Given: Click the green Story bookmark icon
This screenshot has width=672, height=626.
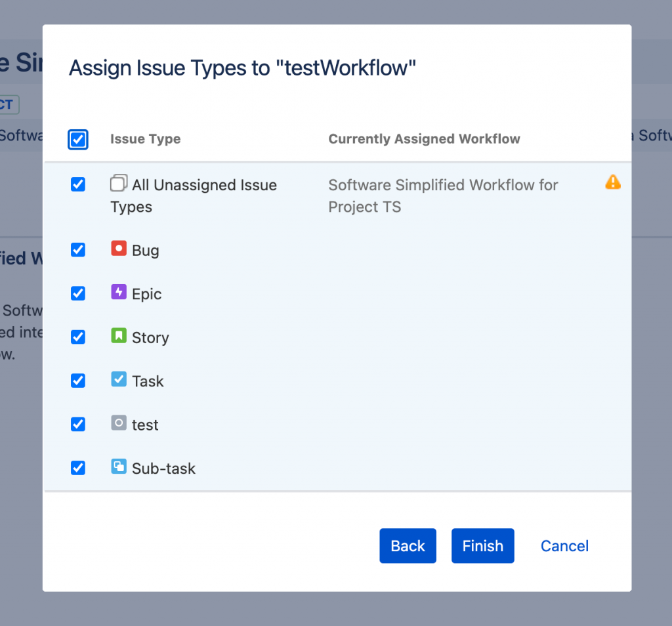Looking at the screenshot, I should 119,336.
